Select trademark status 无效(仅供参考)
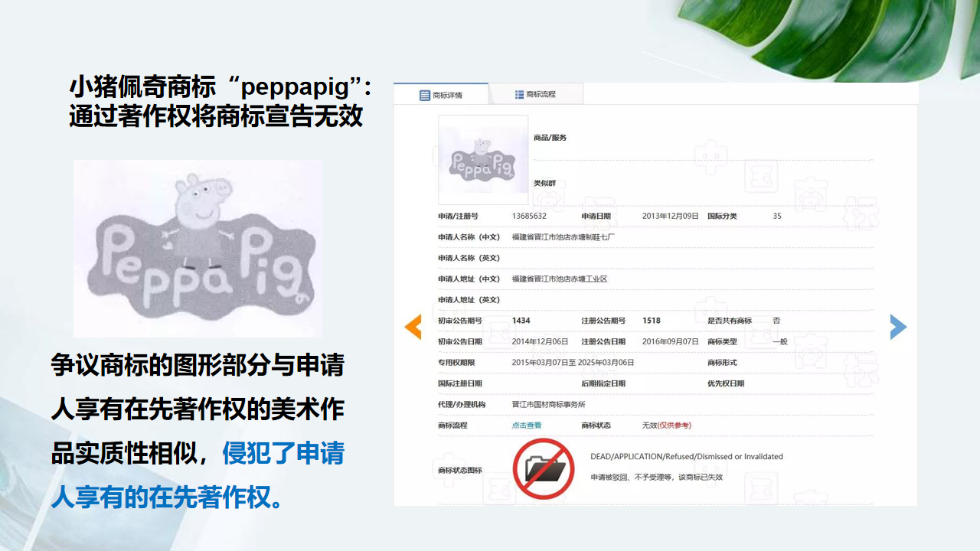Viewport: 980px width, 551px height. coord(667,425)
